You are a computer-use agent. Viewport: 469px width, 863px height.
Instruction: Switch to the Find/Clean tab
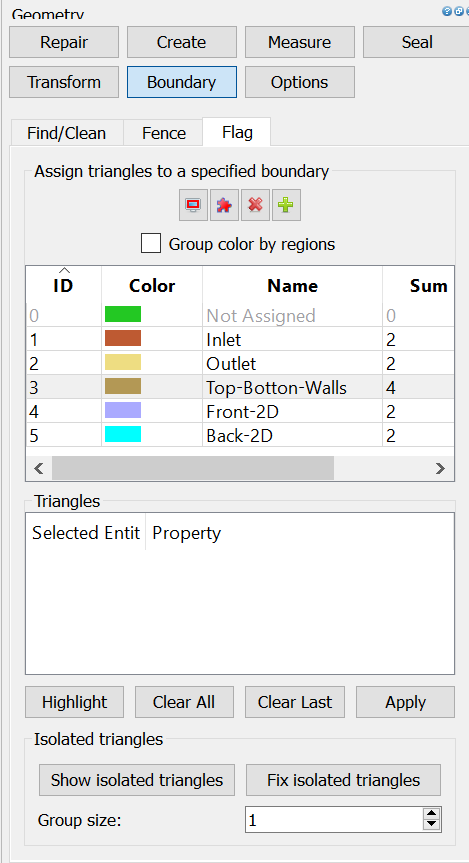[x=67, y=133]
